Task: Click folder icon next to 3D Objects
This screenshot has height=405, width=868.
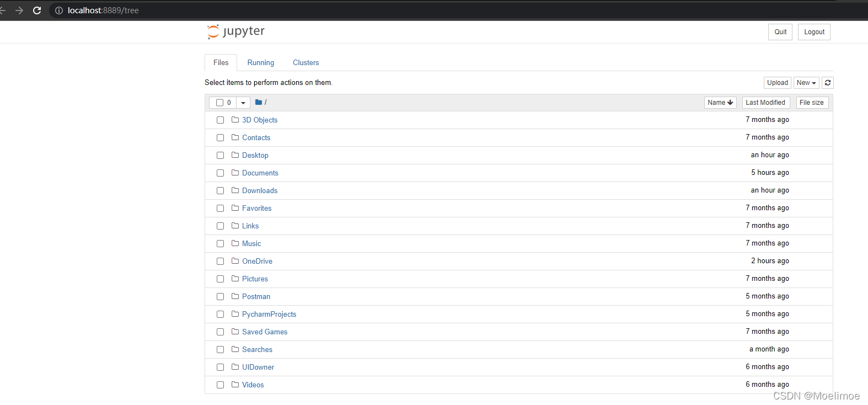Action: tap(235, 120)
